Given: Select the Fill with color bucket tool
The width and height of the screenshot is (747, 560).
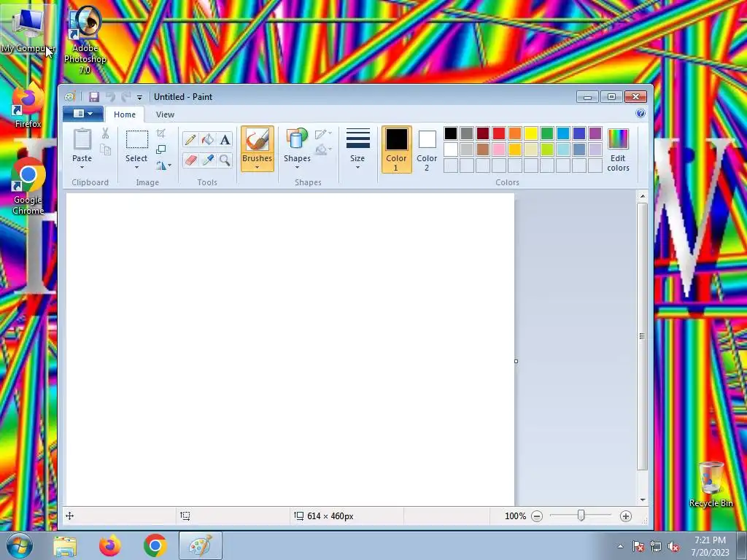Looking at the screenshot, I should tap(208, 139).
